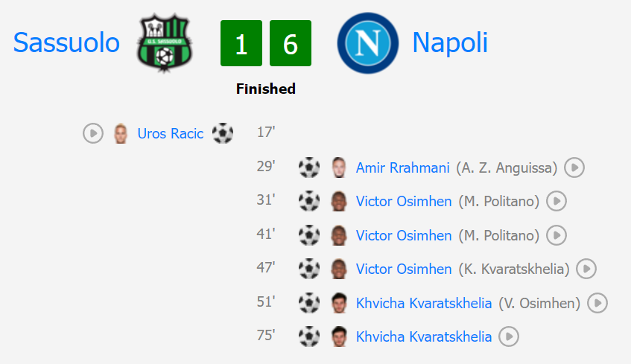
Task: Play Kvaratskhelia's 51' goal video
Action: 597,303
